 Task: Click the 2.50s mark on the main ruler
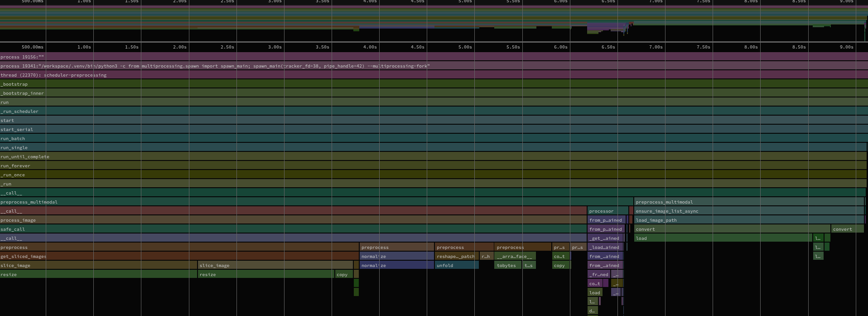pyautogui.click(x=227, y=47)
